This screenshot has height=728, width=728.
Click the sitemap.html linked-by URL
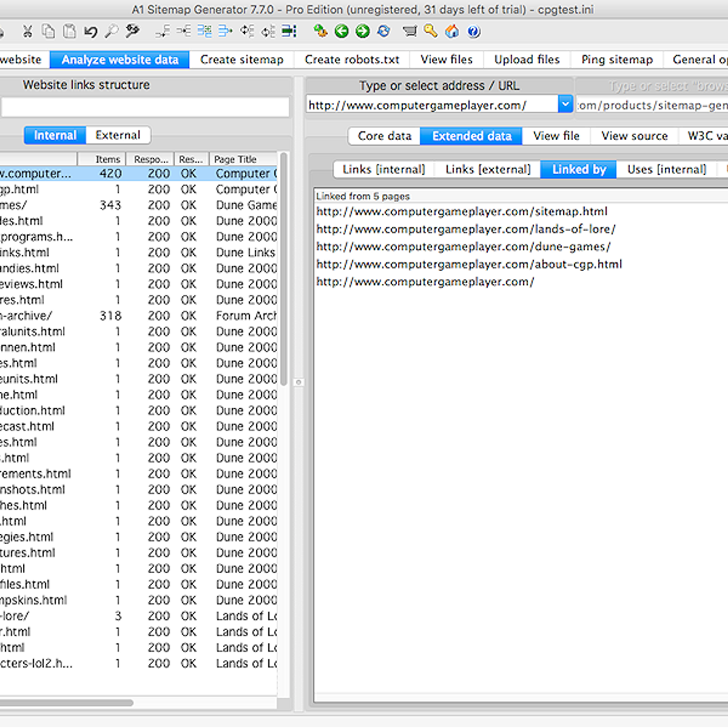point(462,212)
